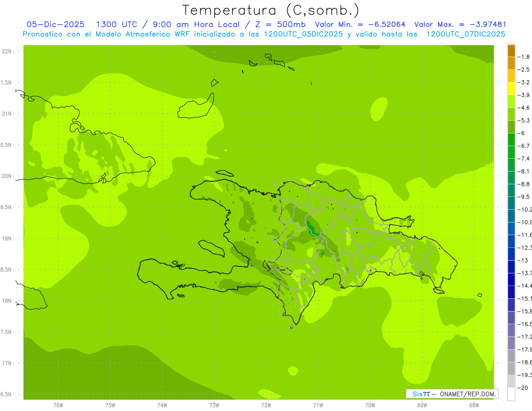This screenshot has height=411, width=532.
Task: Click the '74W' longitude label
Action: coord(162,405)
